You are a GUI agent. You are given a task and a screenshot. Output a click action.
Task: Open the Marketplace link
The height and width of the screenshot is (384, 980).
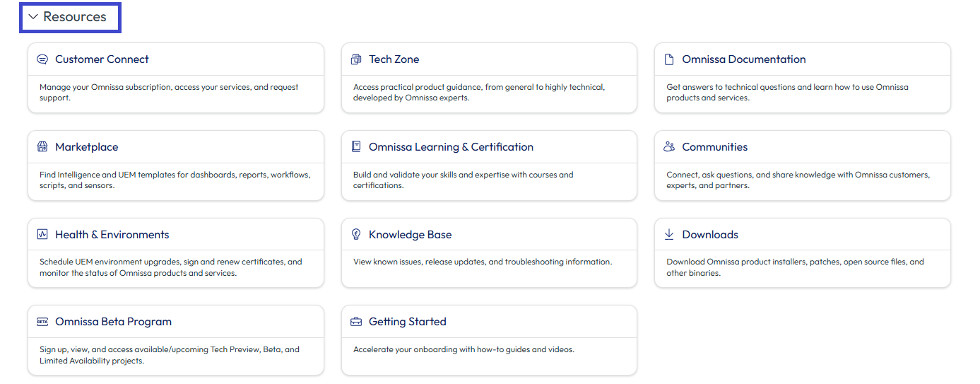point(86,147)
